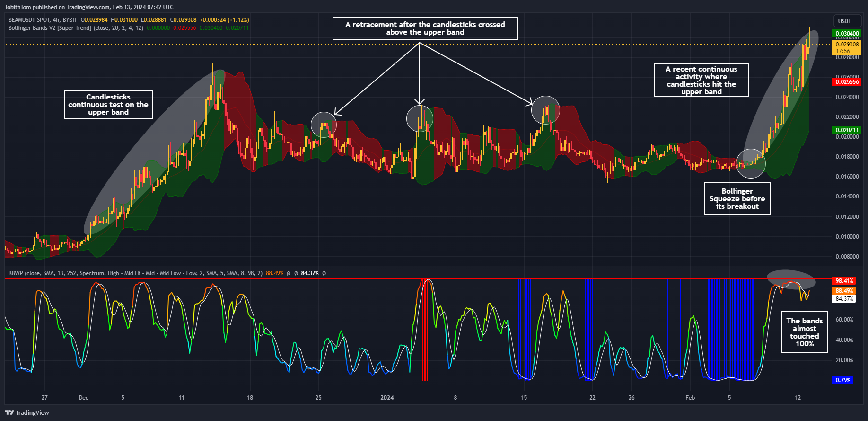Screen dimensions: 868x421
Task: Click the 0.008000 price scale tick
Action: point(847,257)
